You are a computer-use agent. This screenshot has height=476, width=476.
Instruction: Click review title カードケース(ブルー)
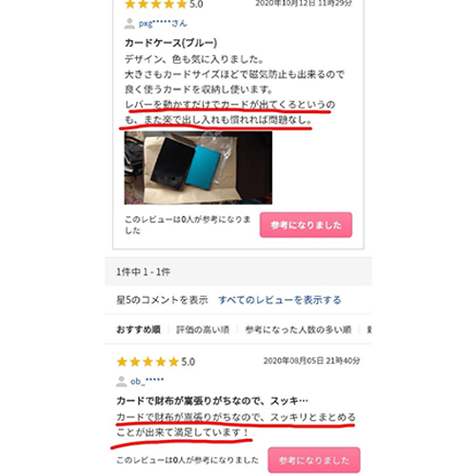[x=170, y=43]
